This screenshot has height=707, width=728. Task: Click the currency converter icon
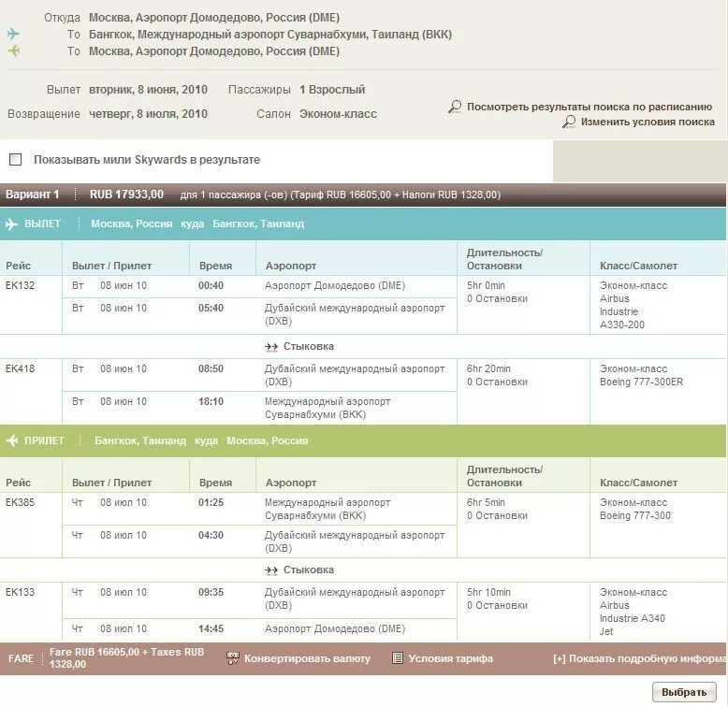(233, 658)
